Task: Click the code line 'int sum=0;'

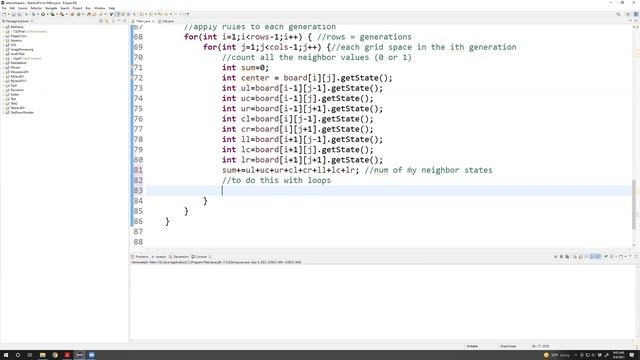Action: [245, 68]
